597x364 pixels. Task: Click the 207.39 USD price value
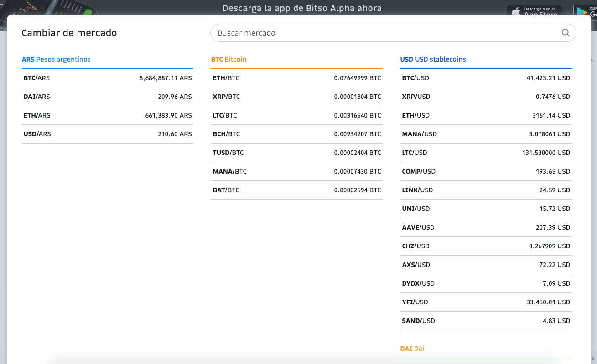pyautogui.click(x=553, y=227)
